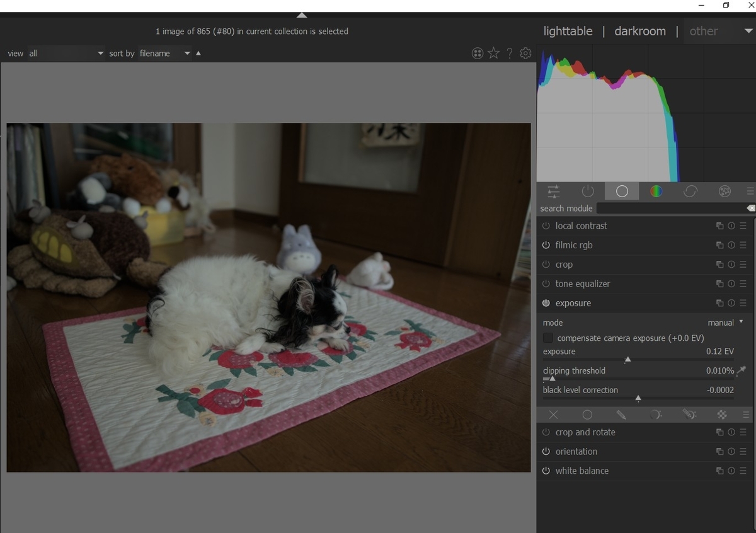The width and height of the screenshot is (756, 533).
Task: Open the view all filter dropdown
Action: pos(66,54)
